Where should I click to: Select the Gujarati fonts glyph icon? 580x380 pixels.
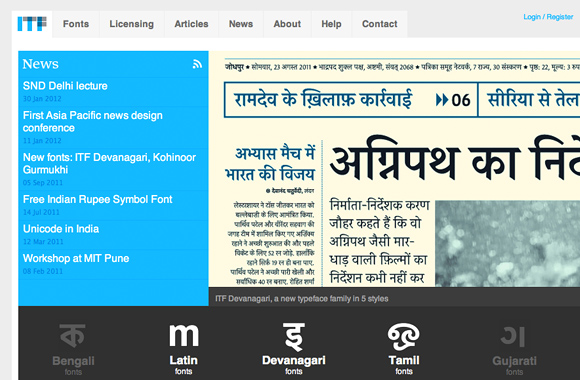513,336
